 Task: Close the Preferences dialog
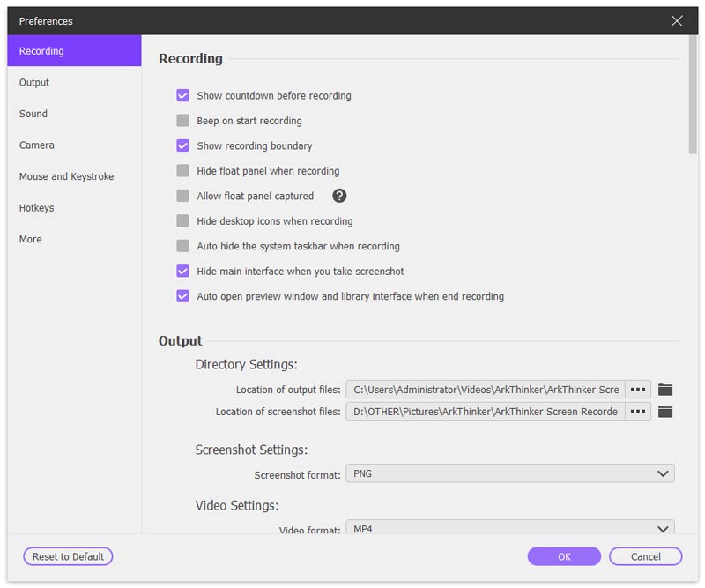[x=676, y=20]
